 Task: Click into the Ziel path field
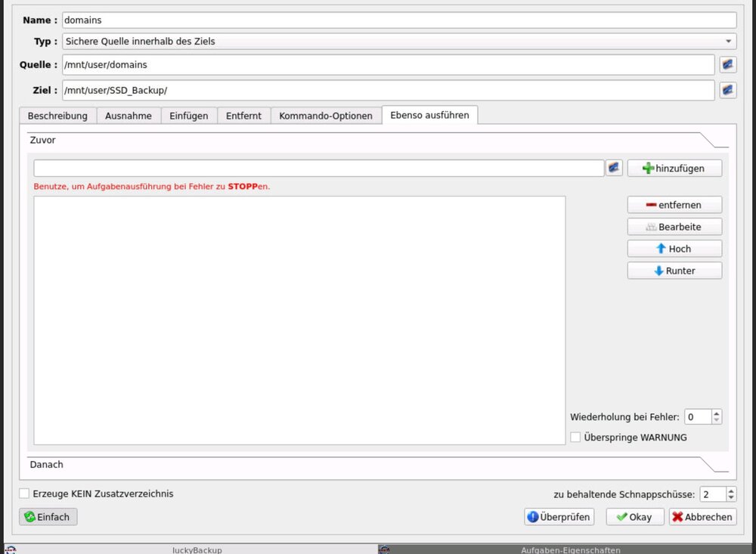pos(388,90)
